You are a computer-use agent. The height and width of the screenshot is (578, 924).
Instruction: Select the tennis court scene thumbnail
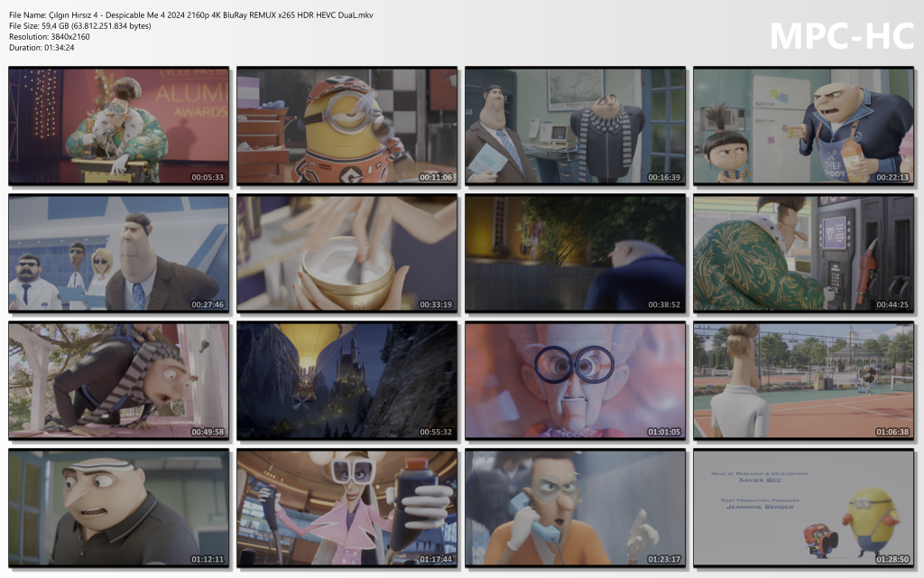coord(803,380)
